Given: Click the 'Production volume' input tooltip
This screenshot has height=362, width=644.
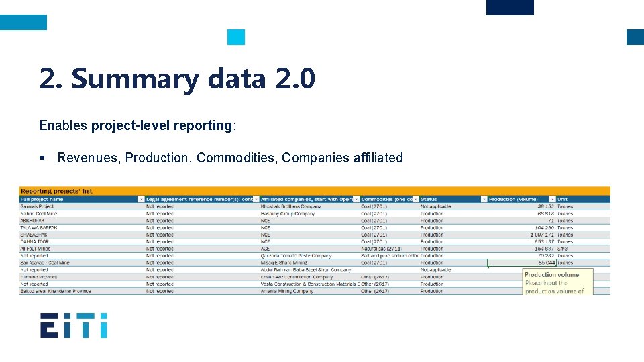Looking at the screenshot, I should point(557,282).
